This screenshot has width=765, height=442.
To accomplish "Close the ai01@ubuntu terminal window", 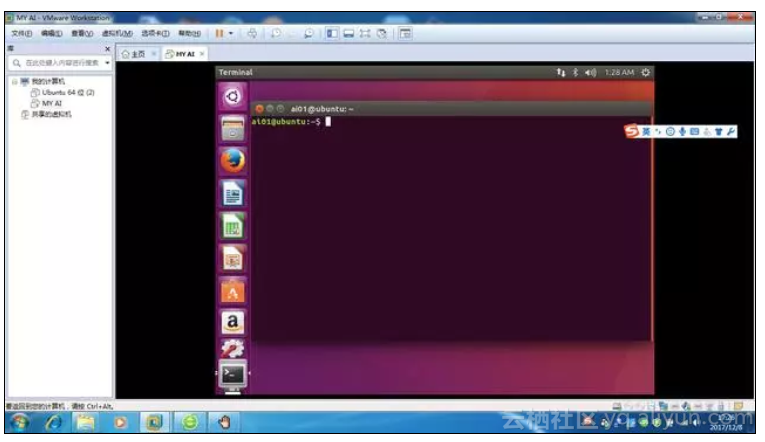I will [260, 109].
